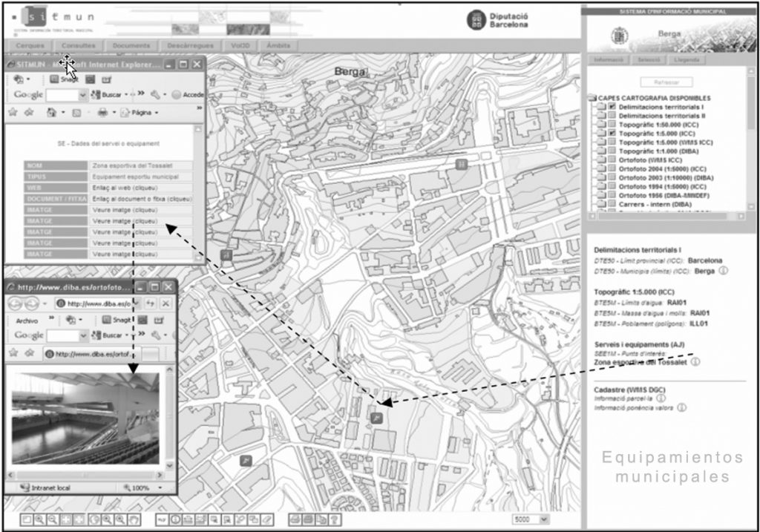Open info icon for Informació ponència valors
760x532 pixels.
tap(681, 408)
